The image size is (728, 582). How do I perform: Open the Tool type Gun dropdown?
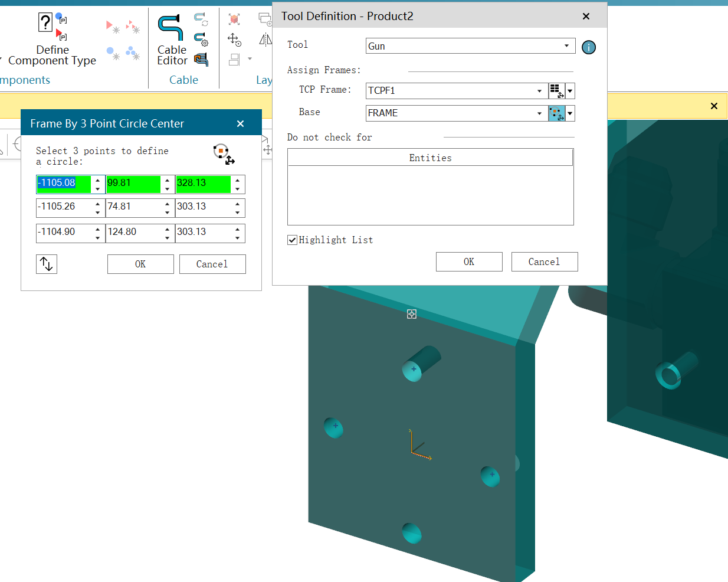[x=566, y=46]
